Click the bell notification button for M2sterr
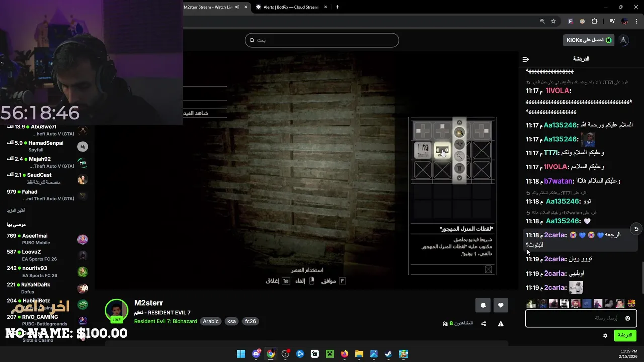 pyautogui.click(x=483, y=305)
